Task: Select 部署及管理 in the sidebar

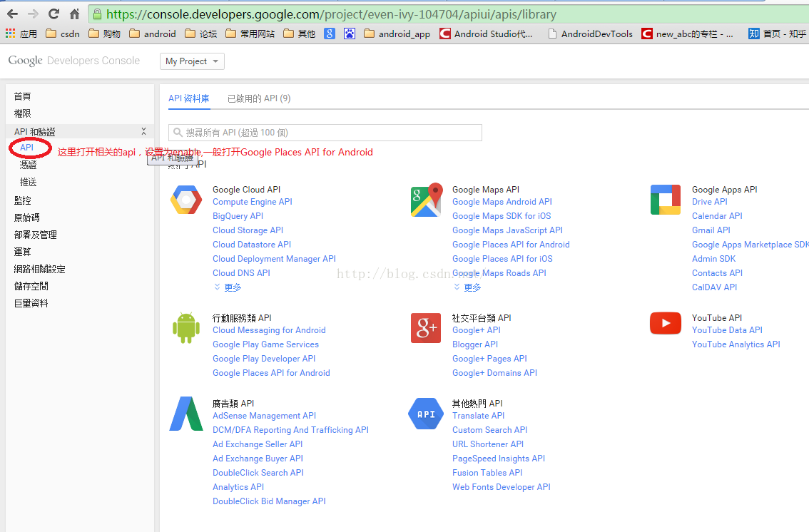Action: point(36,235)
